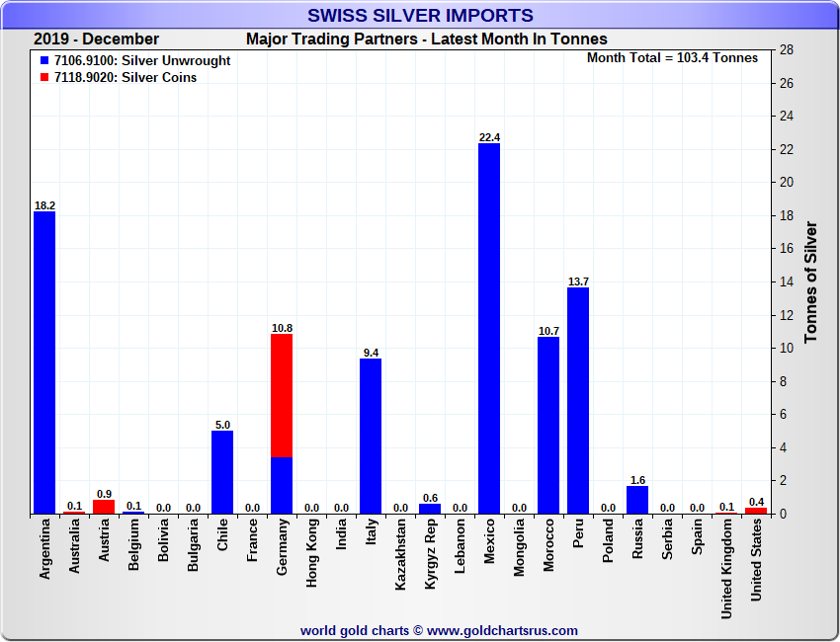Click the 'Belgium' axis label
The image size is (840, 642).
(134, 544)
